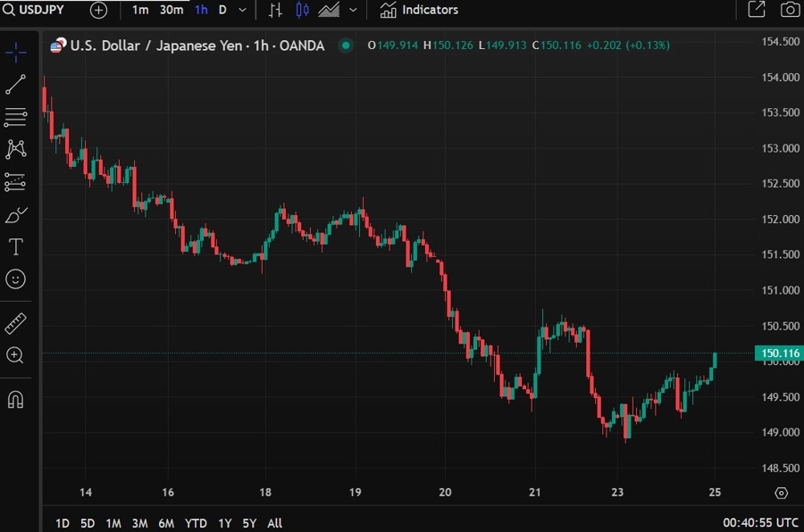Select the YTD range tab
Viewport: 804px width, 532px height.
[196, 523]
